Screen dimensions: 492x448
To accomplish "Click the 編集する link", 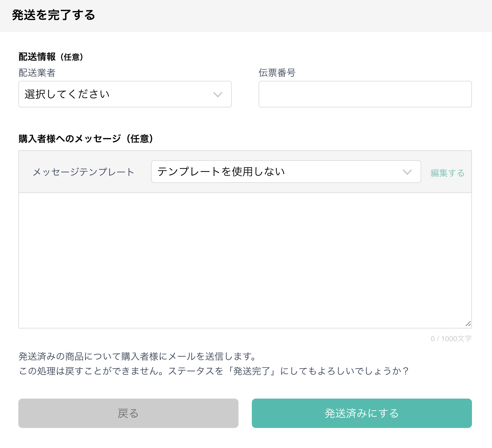I will [x=447, y=173].
